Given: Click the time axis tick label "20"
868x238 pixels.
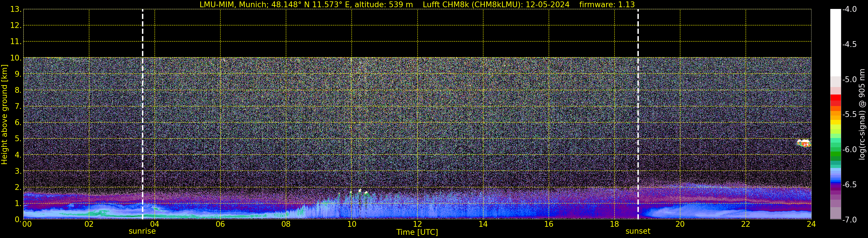Looking at the screenshot, I should tap(680, 224).
